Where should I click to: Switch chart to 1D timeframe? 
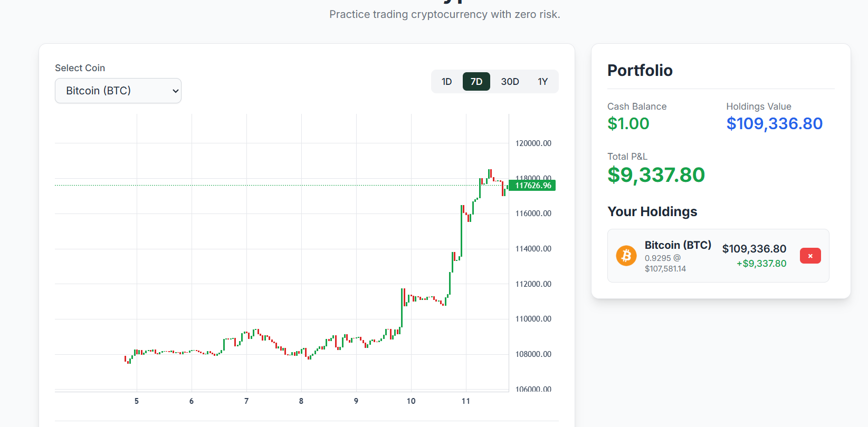[x=447, y=82]
